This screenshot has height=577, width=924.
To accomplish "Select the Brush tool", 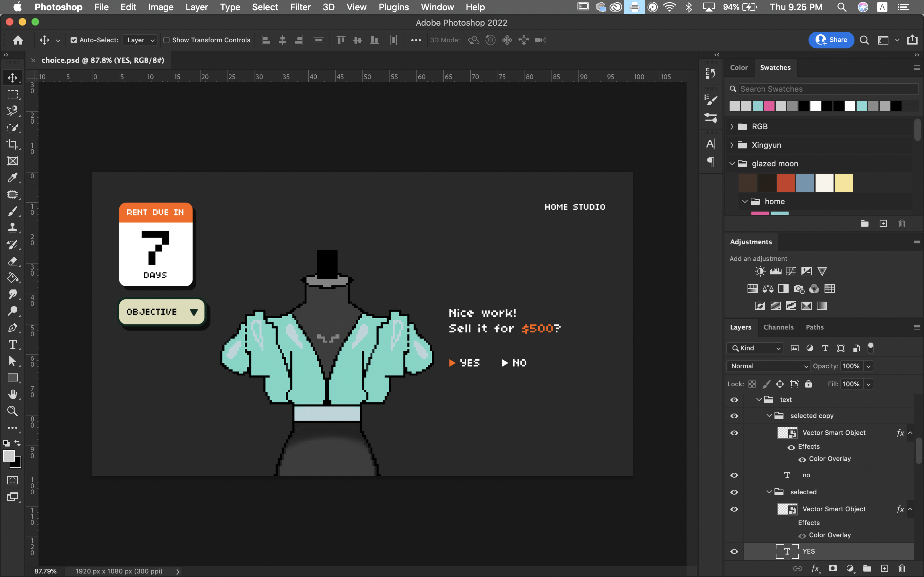I will click(x=13, y=211).
